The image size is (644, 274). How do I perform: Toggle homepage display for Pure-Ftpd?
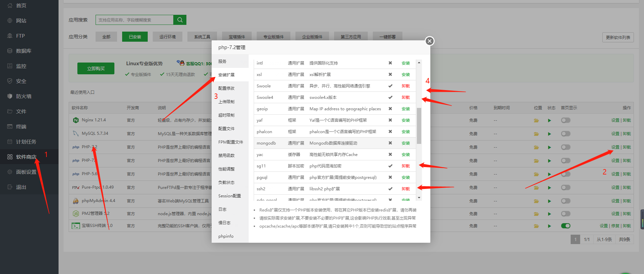pyautogui.click(x=566, y=187)
